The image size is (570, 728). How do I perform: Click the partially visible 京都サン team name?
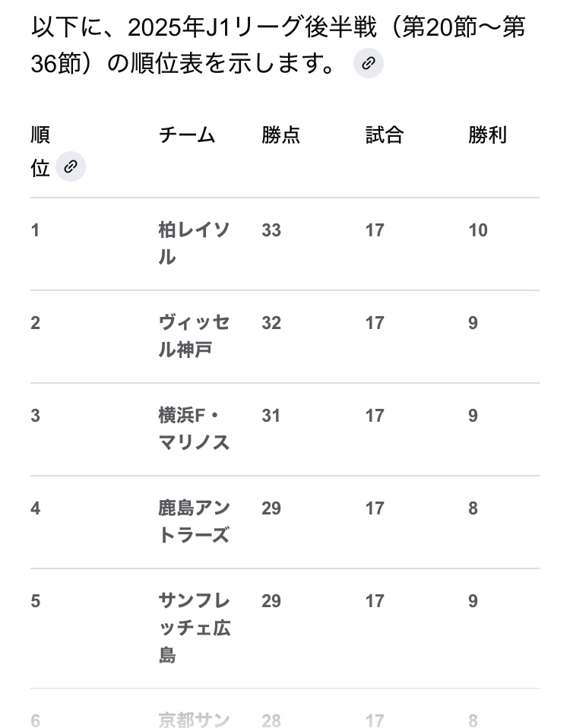(x=194, y=719)
